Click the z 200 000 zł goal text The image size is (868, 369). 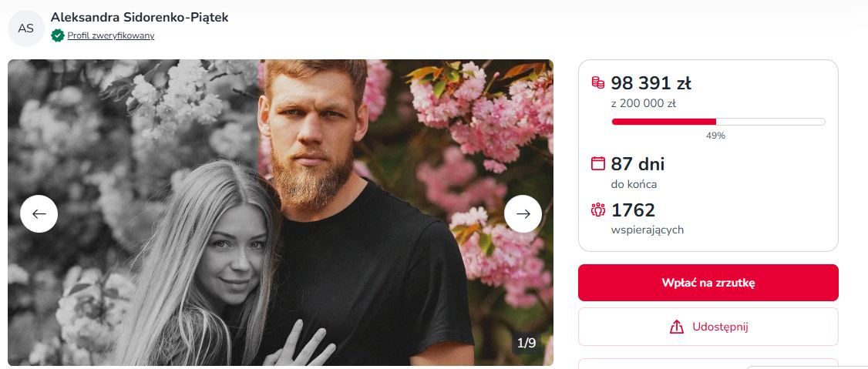(x=644, y=103)
